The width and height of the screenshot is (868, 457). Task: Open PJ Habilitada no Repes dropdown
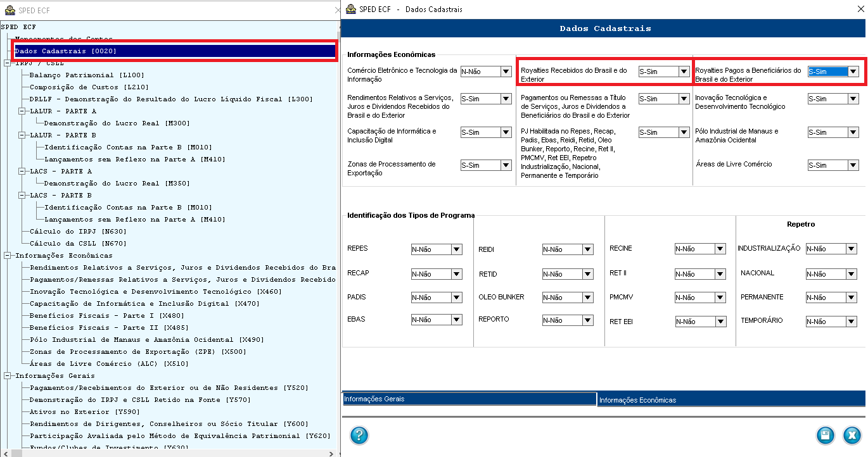[x=684, y=132]
